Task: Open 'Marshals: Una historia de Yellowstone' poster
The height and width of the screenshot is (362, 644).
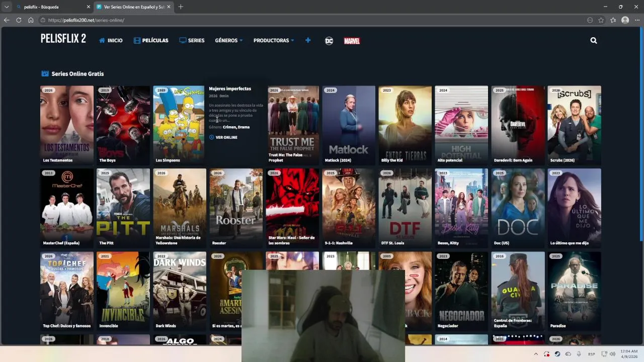Action: click(x=180, y=208)
